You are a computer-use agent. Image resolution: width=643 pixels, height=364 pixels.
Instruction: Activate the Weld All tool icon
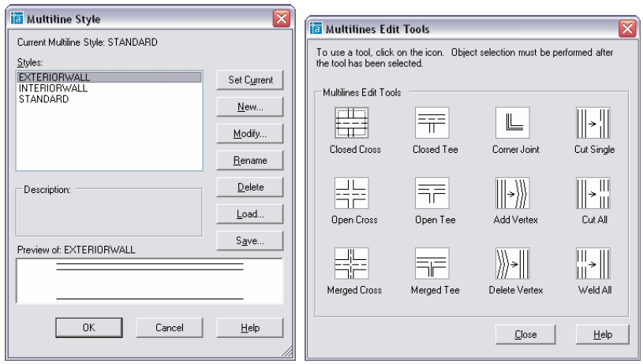coord(593,263)
